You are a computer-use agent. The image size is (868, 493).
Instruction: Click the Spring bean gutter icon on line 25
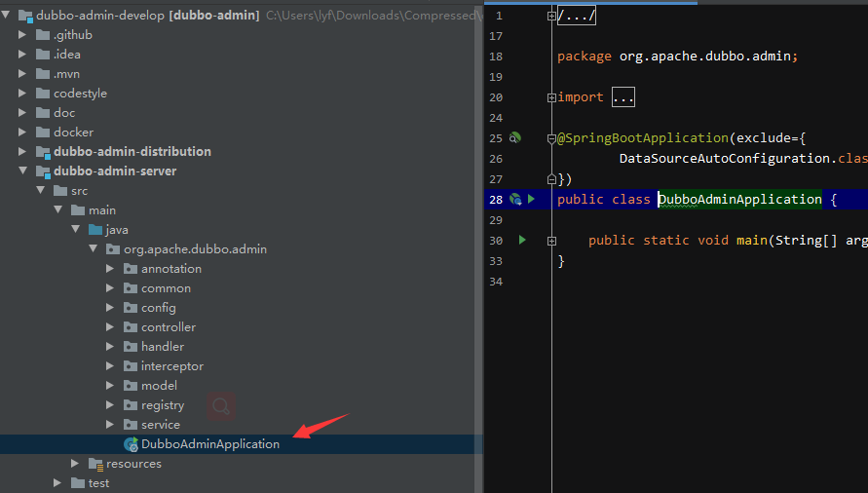point(515,137)
